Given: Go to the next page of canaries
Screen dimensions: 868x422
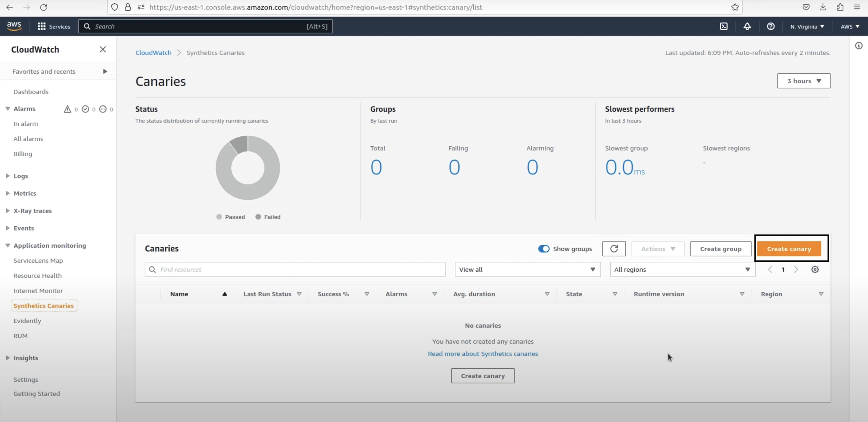Looking at the screenshot, I should 796,269.
